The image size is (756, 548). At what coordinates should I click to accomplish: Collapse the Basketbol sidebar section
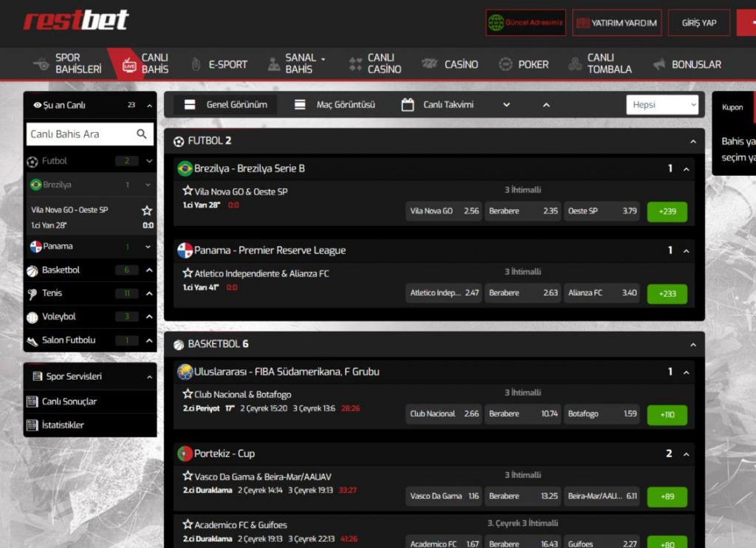coord(149,270)
